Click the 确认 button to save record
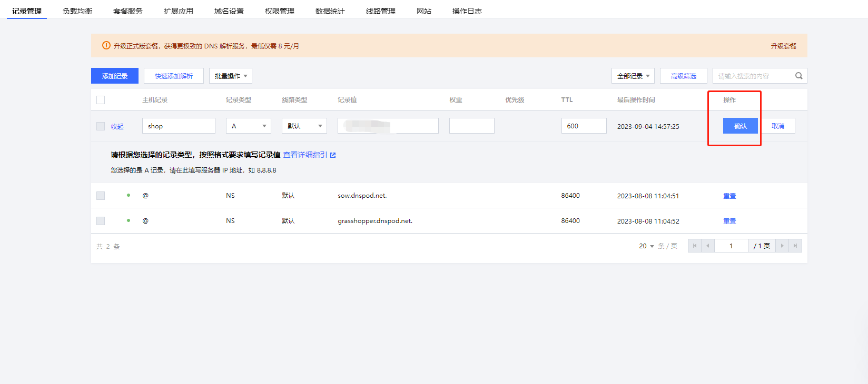 point(740,126)
